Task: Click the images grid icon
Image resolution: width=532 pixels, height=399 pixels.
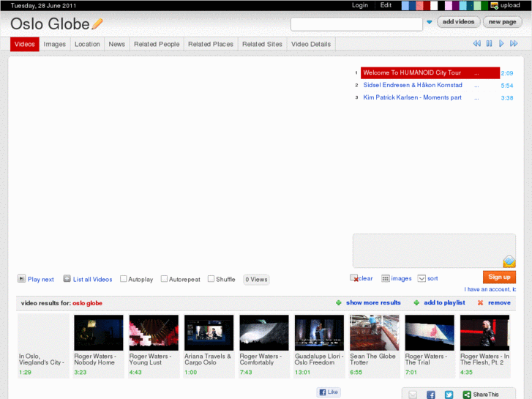Action: coord(385,278)
